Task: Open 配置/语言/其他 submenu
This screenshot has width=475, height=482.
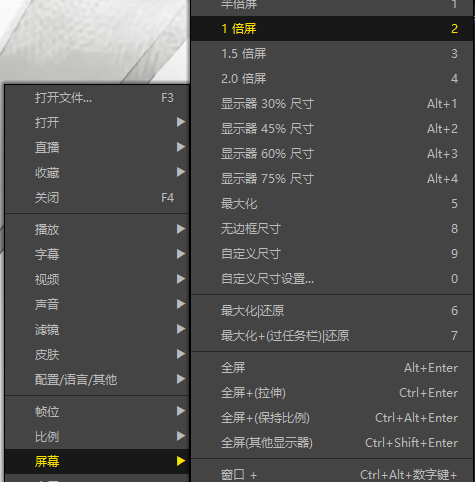Action: (97, 379)
